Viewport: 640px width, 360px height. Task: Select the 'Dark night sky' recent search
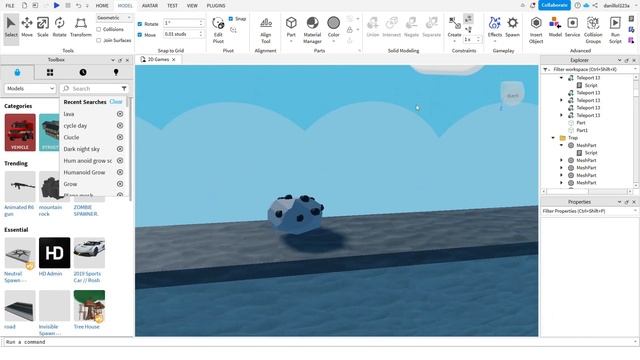click(82, 149)
